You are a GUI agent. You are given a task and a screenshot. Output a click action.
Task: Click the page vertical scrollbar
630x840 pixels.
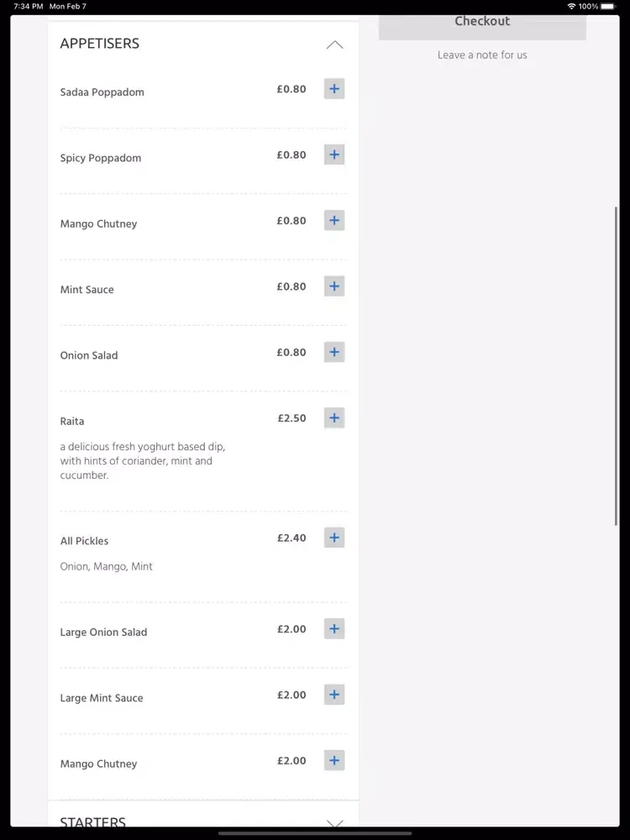[616, 366]
